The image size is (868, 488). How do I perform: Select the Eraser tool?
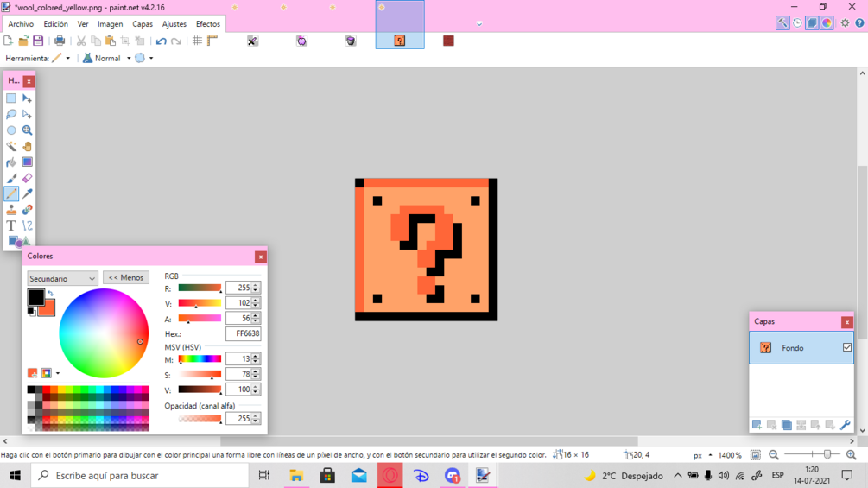pyautogui.click(x=27, y=178)
